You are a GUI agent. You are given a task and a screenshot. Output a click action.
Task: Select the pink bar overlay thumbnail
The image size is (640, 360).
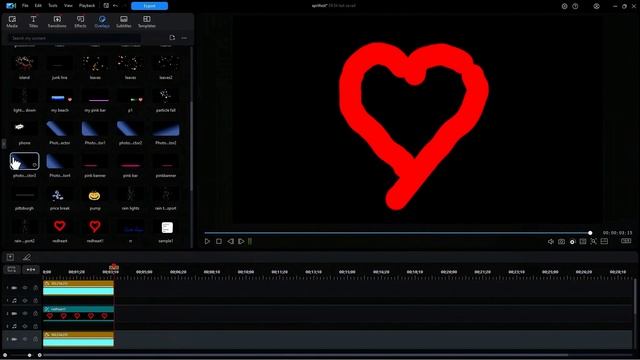[131, 162]
